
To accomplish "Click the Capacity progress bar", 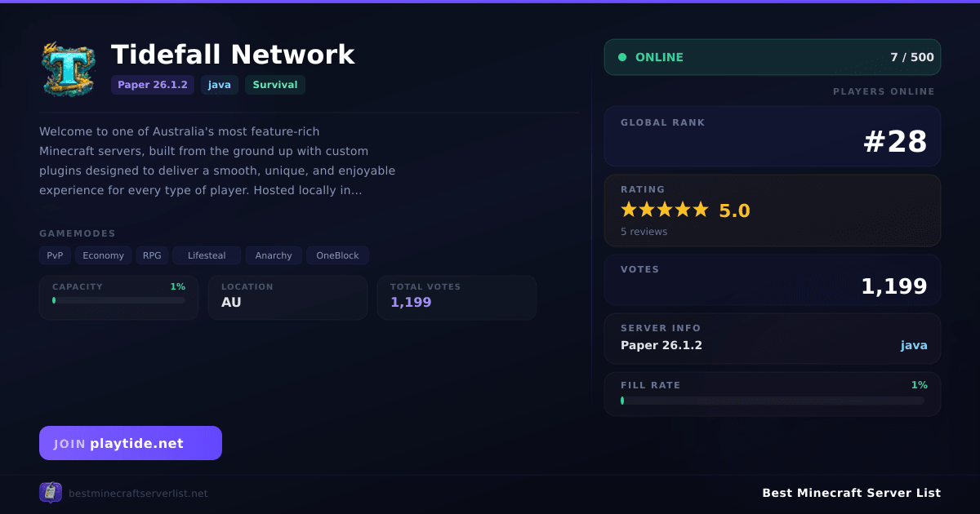I will click(x=119, y=300).
